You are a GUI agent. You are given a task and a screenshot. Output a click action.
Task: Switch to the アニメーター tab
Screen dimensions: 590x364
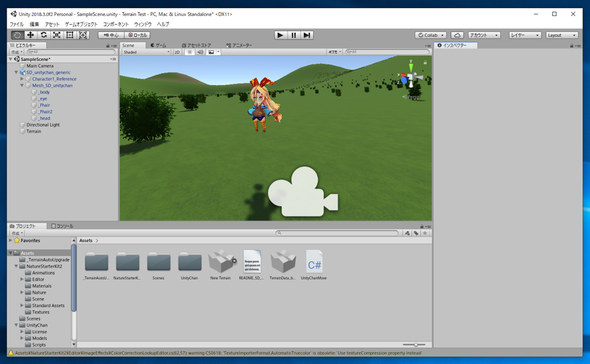(x=239, y=45)
